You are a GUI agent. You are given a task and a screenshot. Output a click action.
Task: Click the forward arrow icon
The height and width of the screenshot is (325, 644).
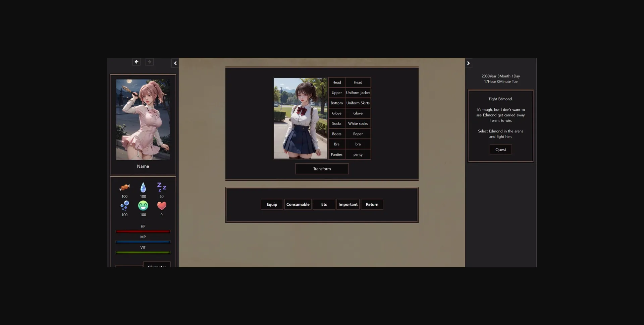pyautogui.click(x=150, y=62)
